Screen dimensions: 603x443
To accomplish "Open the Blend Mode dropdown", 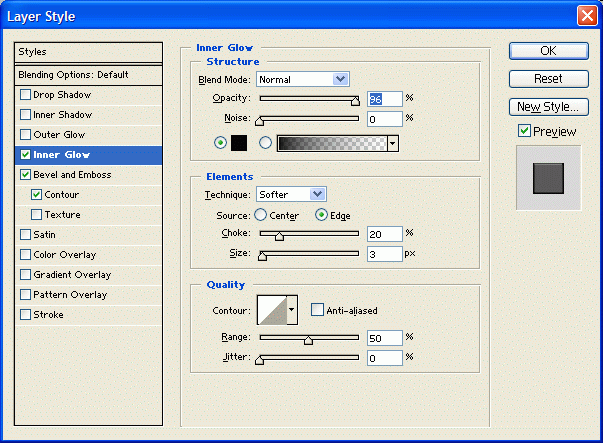I will point(302,79).
